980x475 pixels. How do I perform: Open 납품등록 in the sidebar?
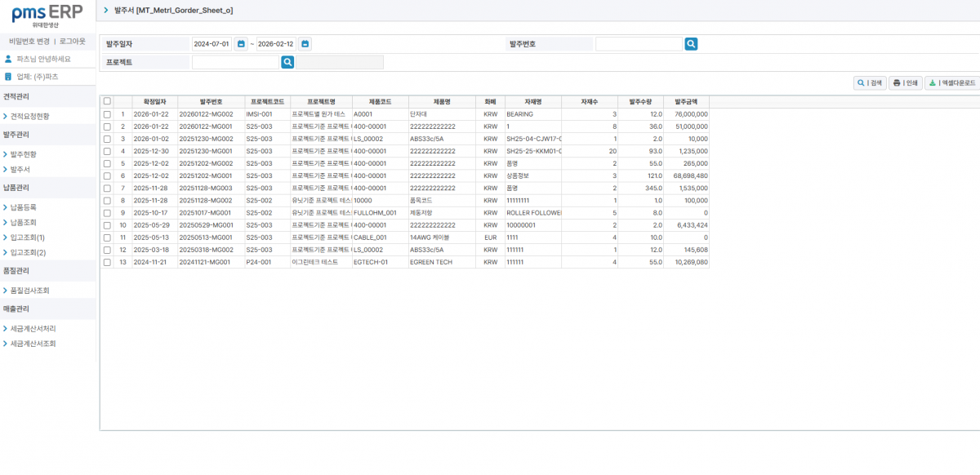[23, 207]
